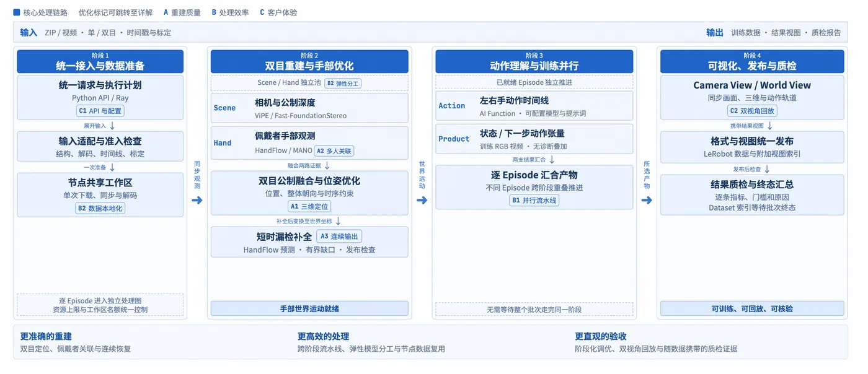Select the Hand row label
The height and width of the screenshot is (374, 868).
pyautogui.click(x=222, y=143)
